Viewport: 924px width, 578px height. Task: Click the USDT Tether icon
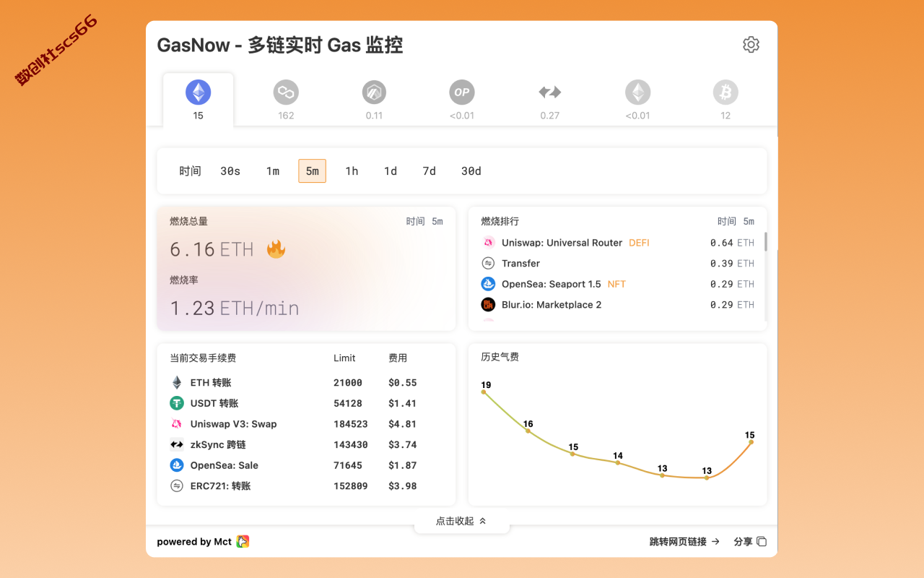click(x=177, y=403)
